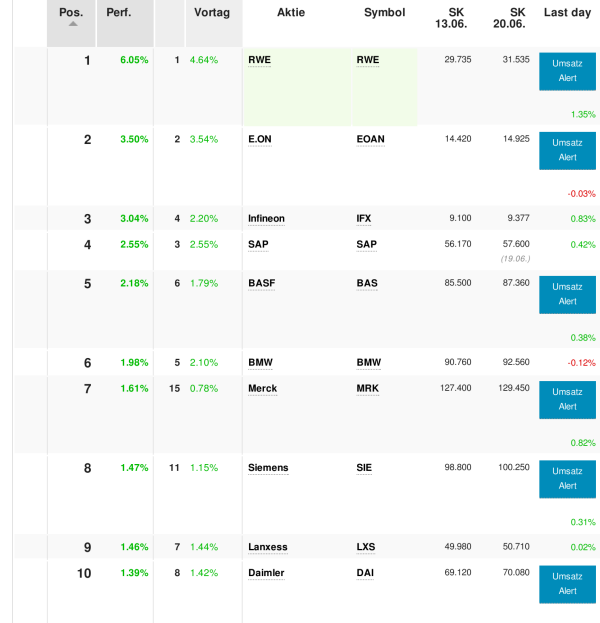The width and height of the screenshot is (600, 623).
Task: Sort by the Vortag column header
Action: pyautogui.click(x=211, y=12)
